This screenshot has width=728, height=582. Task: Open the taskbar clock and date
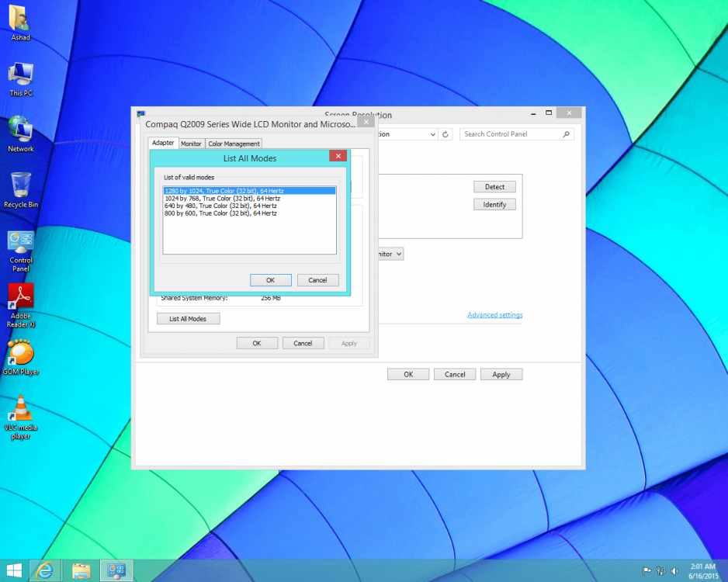pos(703,571)
